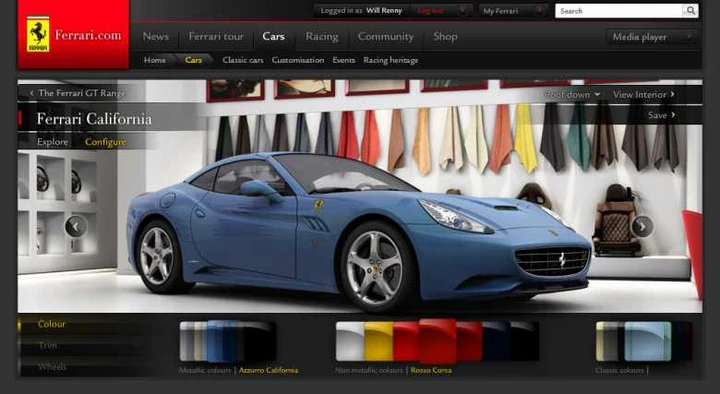Open the Events submenu link
Image resolution: width=720 pixels, height=394 pixels.
[344, 60]
